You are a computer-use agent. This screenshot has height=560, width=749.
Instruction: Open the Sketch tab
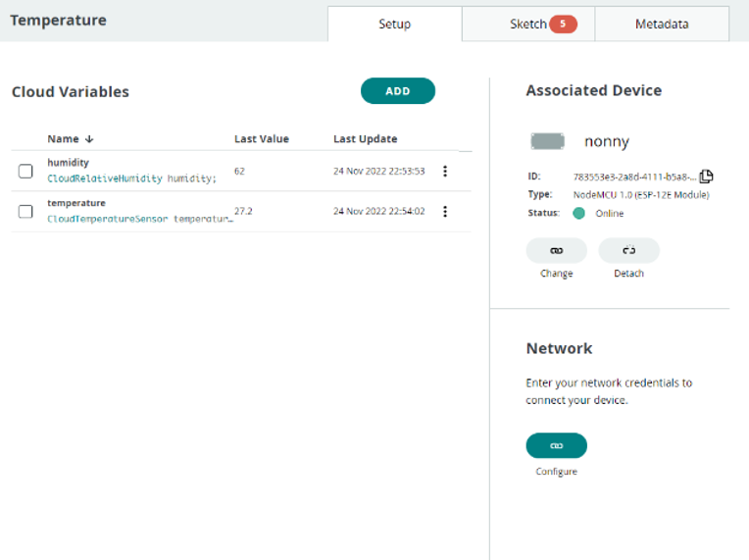click(528, 24)
